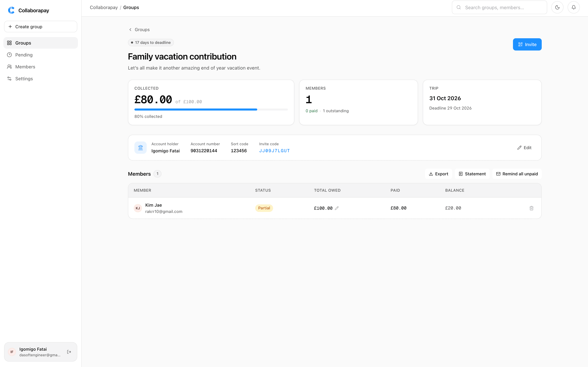Click the IF user avatar
Screen dimensions: 588x367
(x=12, y=352)
